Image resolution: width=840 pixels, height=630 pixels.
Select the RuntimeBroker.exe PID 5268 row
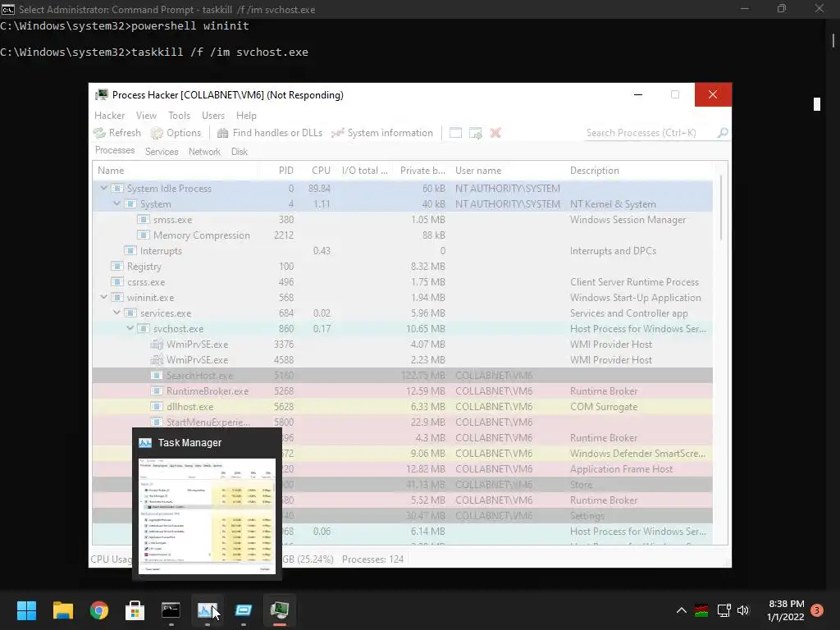click(x=402, y=390)
